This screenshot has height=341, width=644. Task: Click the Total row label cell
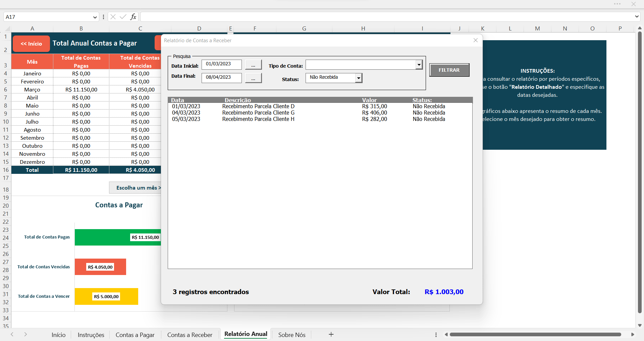click(32, 170)
